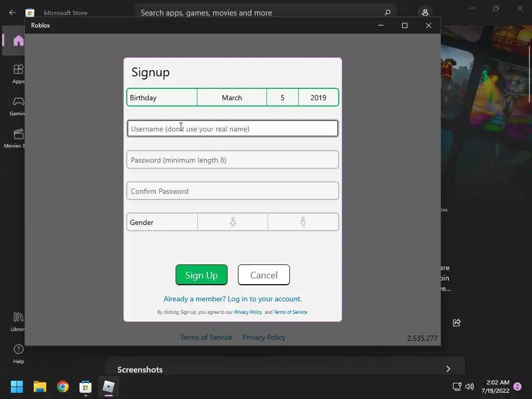Open Already a member? Log in link

coord(232,299)
